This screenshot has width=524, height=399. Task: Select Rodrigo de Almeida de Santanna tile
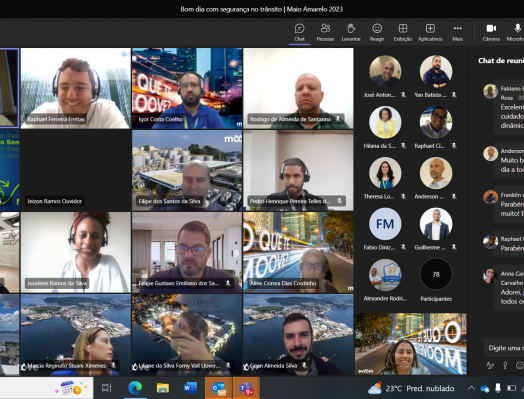(x=298, y=88)
